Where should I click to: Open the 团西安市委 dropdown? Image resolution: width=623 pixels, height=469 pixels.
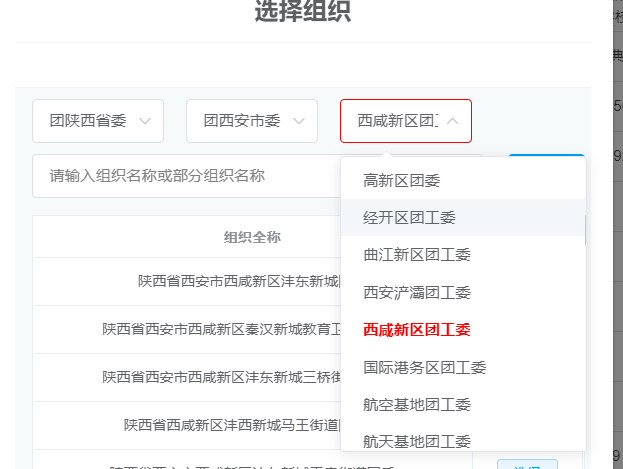[x=252, y=121]
